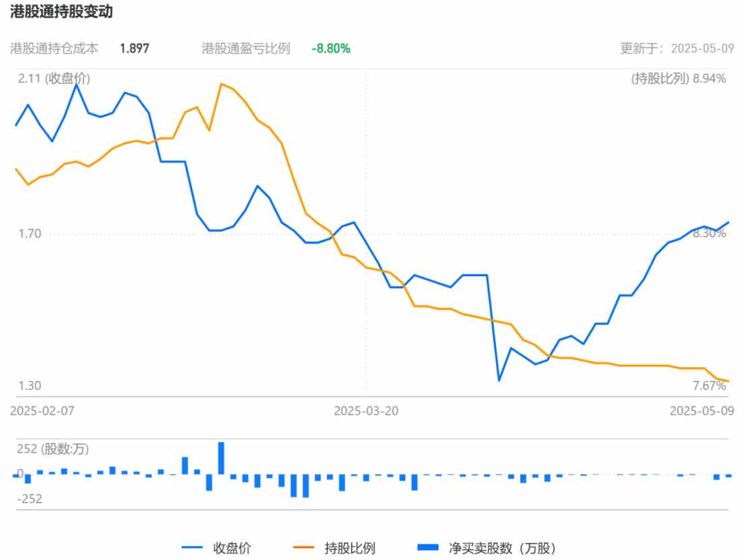The image size is (746, 560).
Task: Click the highest peak of the orange line
Action: tap(221, 84)
